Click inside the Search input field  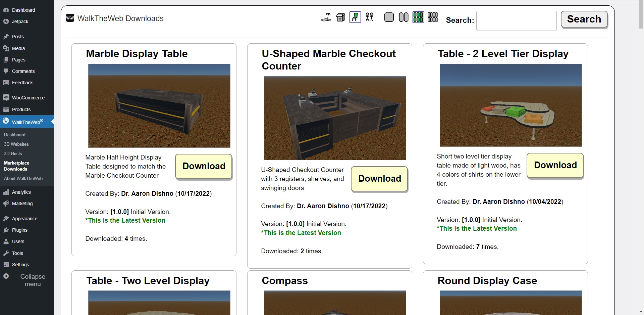point(516,21)
